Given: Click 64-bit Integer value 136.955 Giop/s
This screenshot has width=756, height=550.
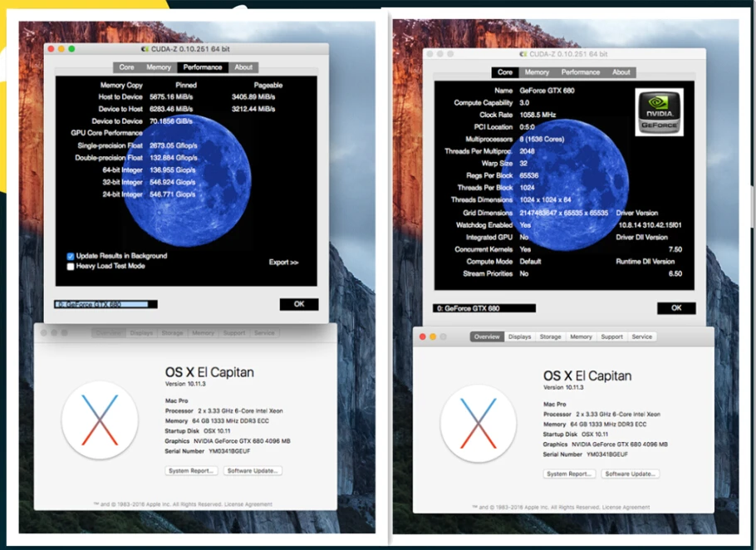Looking at the screenshot, I should click(x=172, y=170).
